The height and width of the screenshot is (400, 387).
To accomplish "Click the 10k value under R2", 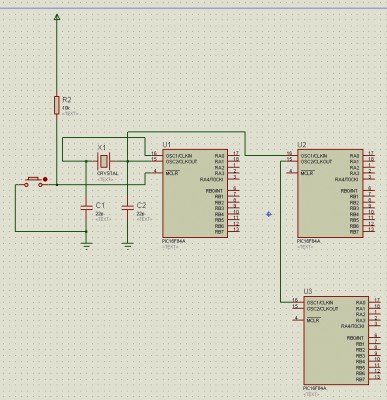I will click(x=66, y=108).
